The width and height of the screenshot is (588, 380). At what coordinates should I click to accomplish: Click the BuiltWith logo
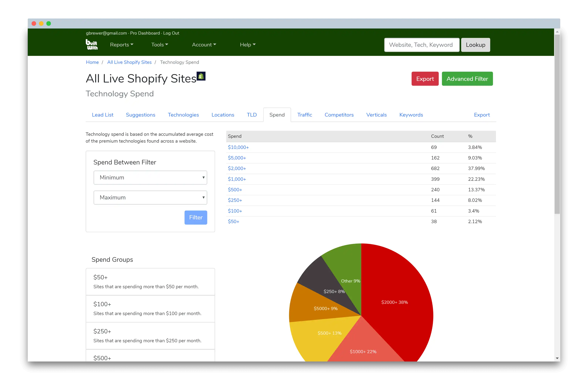point(92,45)
